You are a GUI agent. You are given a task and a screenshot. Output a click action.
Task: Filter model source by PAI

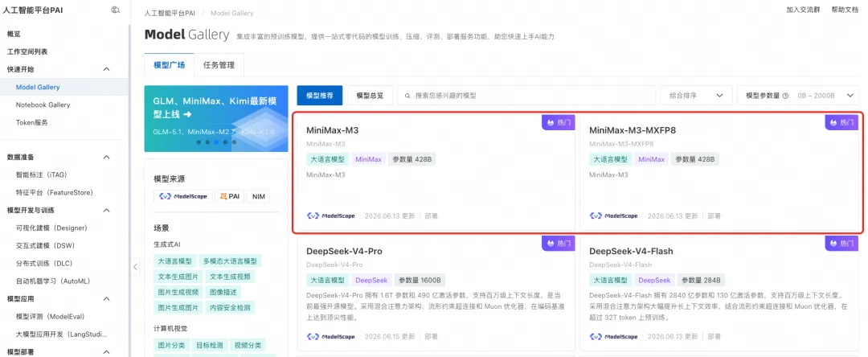coord(229,196)
